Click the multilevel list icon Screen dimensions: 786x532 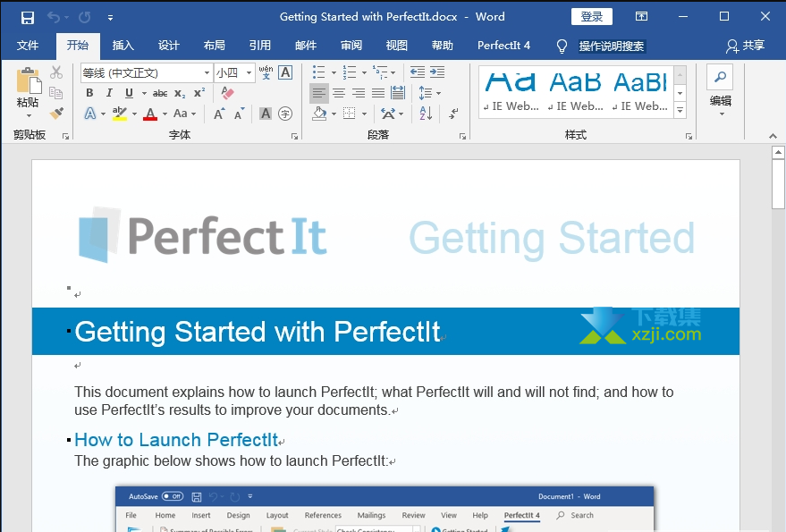380,72
